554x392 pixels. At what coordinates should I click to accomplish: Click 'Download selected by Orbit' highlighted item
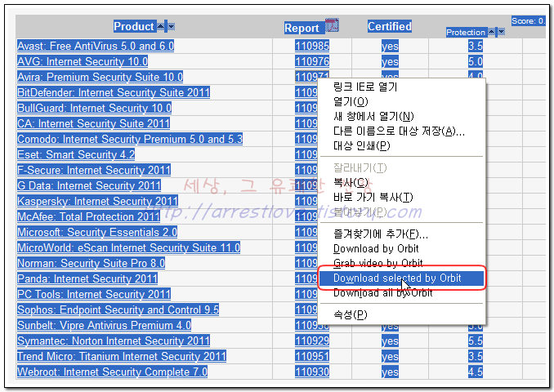point(401,278)
